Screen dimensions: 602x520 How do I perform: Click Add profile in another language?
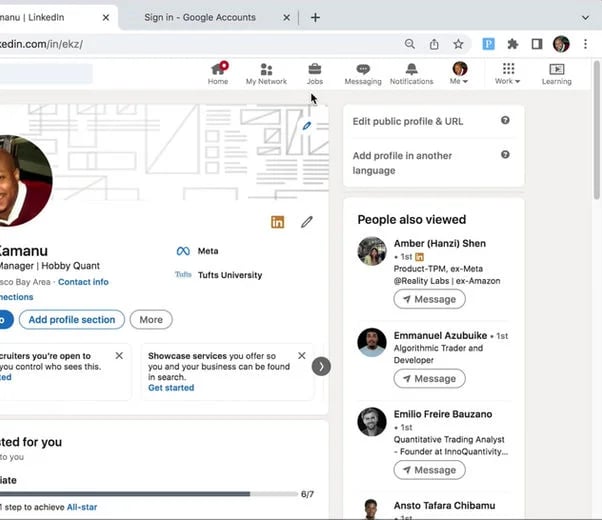pos(402,163)
